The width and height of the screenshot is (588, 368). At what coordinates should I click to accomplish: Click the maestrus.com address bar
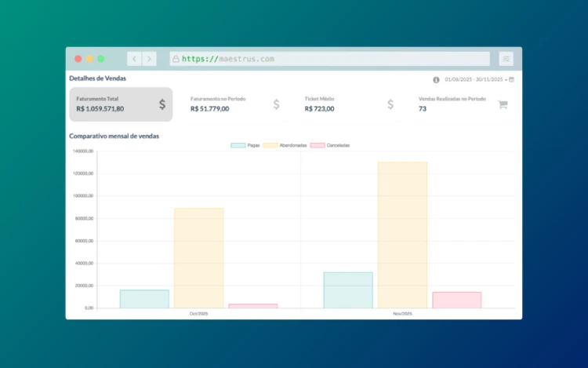(329, 59)
